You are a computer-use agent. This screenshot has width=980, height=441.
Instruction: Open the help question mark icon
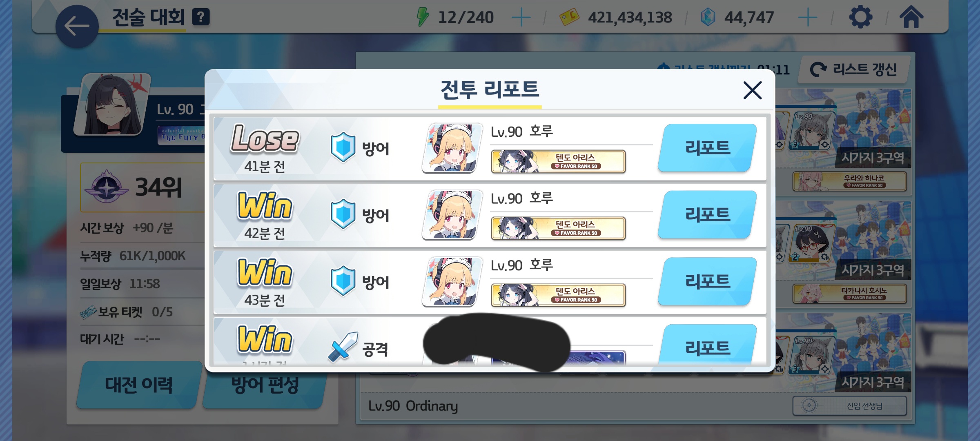click(201, 17)
